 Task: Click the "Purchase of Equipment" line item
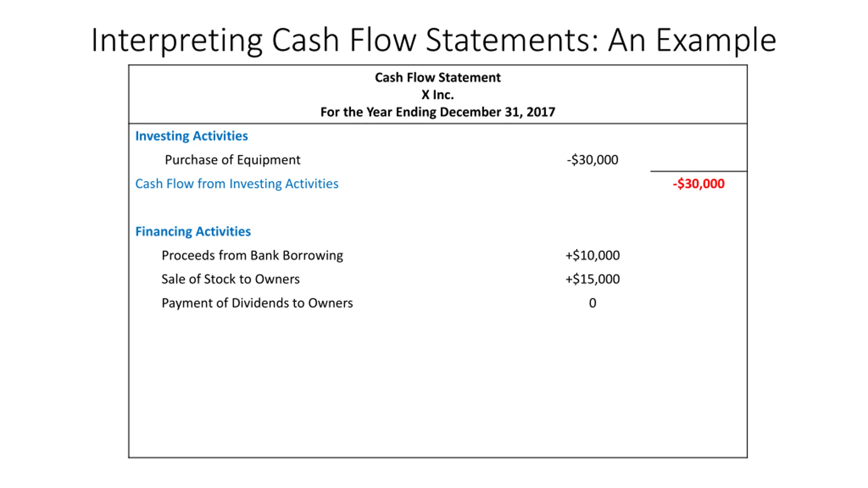click(232, 160)
